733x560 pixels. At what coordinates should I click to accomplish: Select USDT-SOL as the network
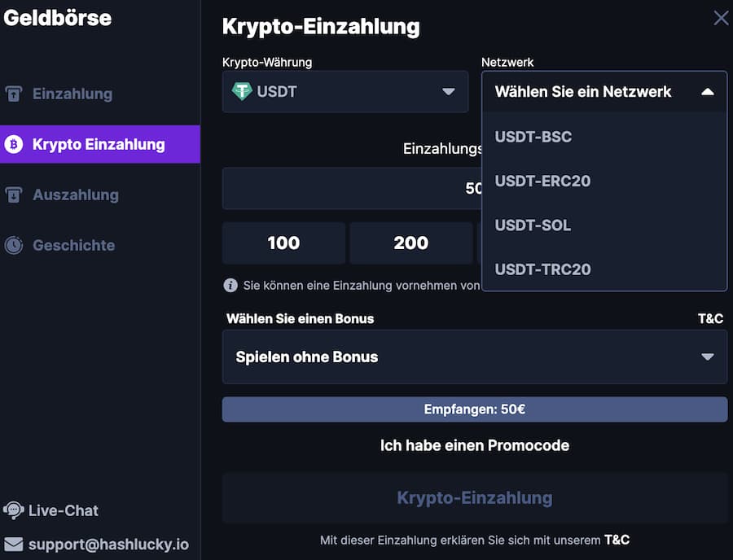(x=533, y=225)
